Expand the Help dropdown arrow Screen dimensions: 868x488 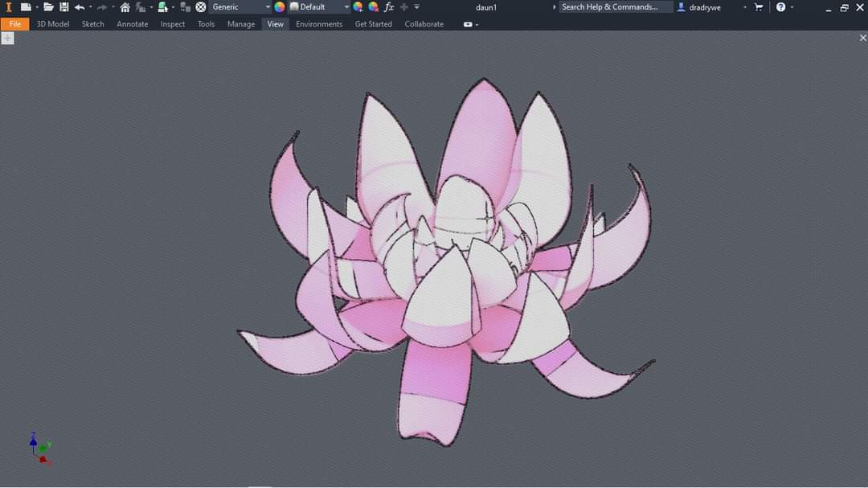[792, 7]
